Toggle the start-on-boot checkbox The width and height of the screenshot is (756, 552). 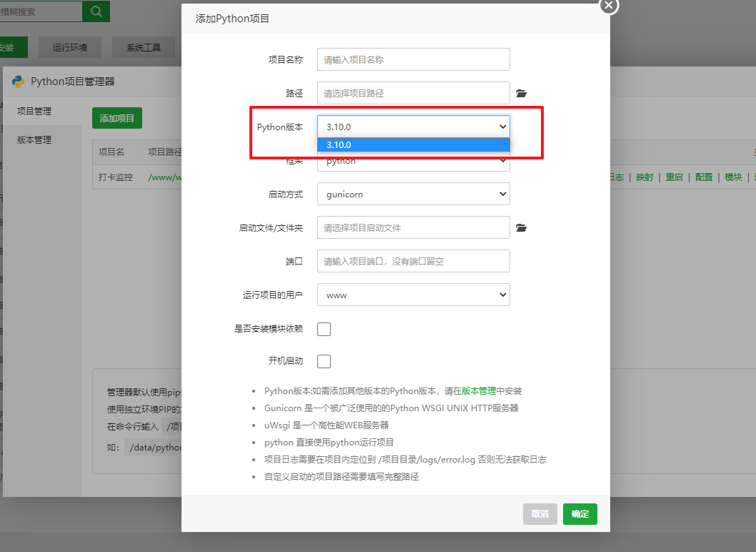pos(324,361)
